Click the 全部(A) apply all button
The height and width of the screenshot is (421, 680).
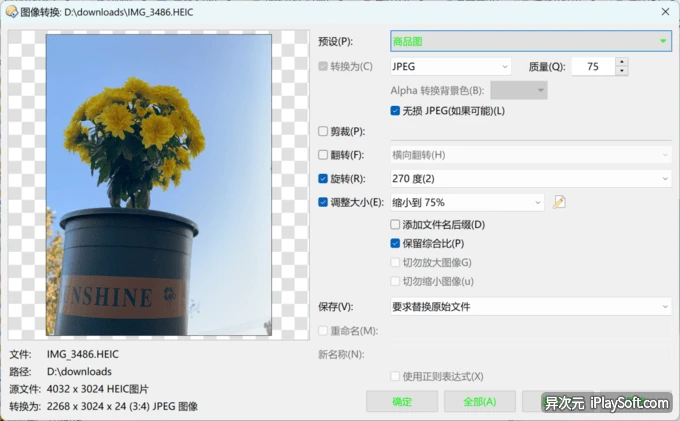[x=480, y=402]
